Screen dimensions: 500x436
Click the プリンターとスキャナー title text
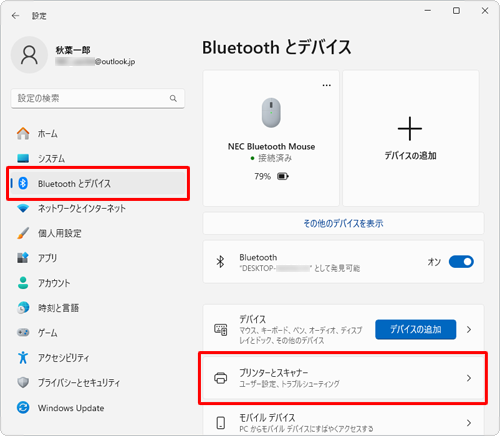[x=273, y=372]
